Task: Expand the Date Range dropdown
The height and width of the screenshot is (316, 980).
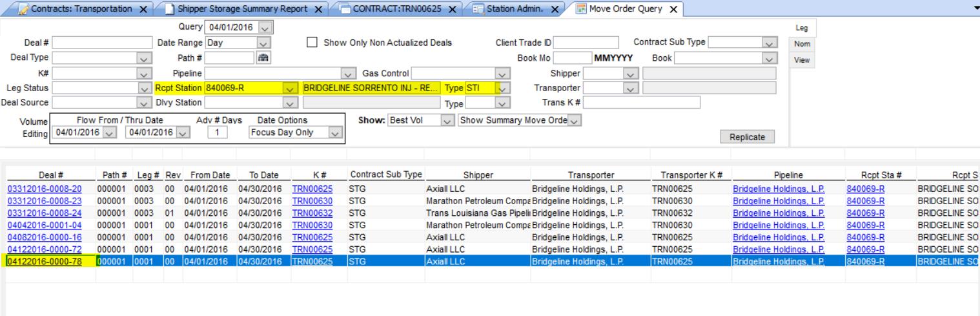Action: pyautogui.click(x=263, y=43)
